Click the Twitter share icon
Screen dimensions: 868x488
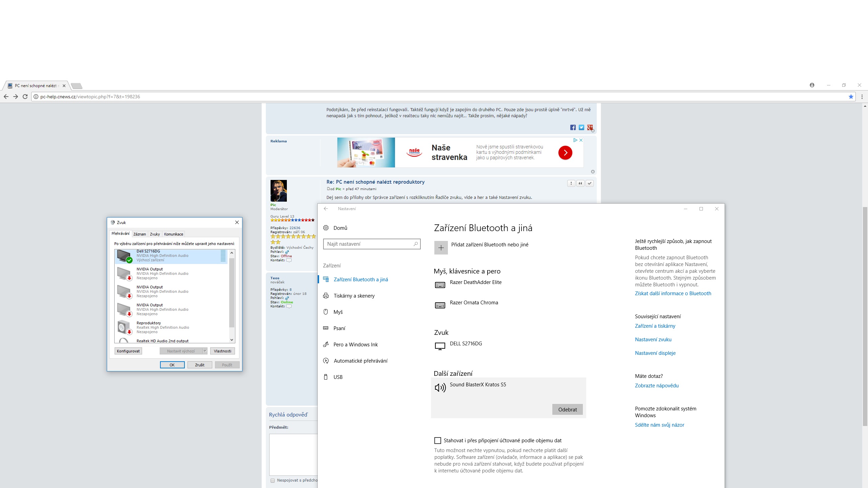pos(581,127)
